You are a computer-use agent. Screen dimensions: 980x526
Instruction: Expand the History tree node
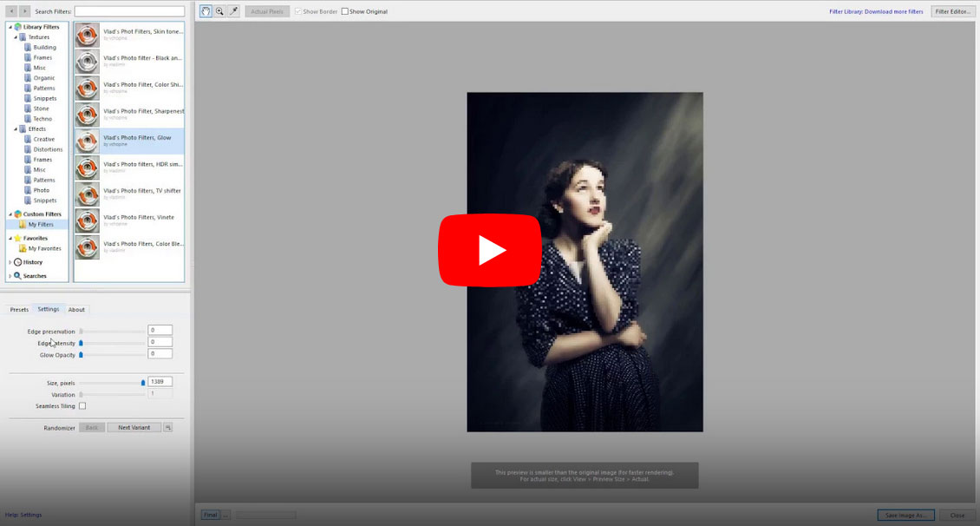[x=10, y=262]
